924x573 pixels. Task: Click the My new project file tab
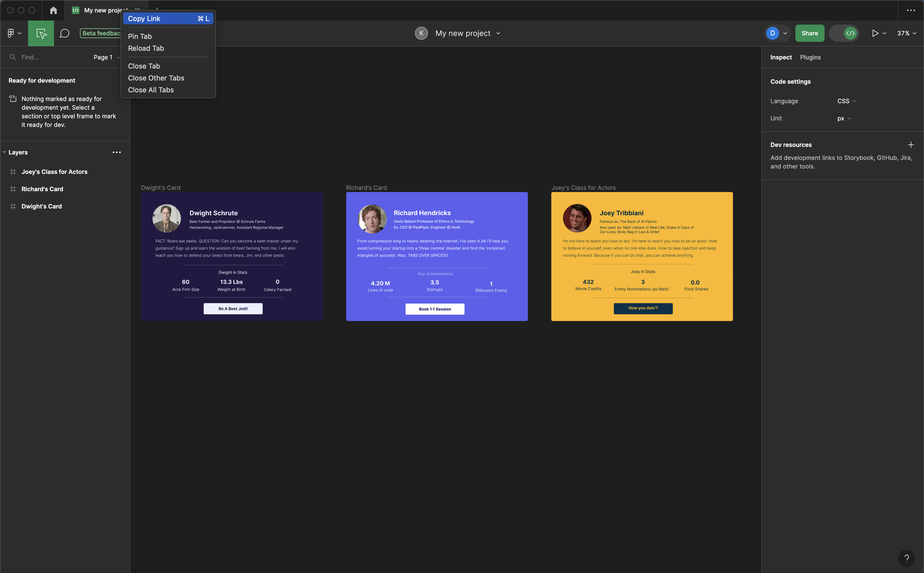(106, 10)
